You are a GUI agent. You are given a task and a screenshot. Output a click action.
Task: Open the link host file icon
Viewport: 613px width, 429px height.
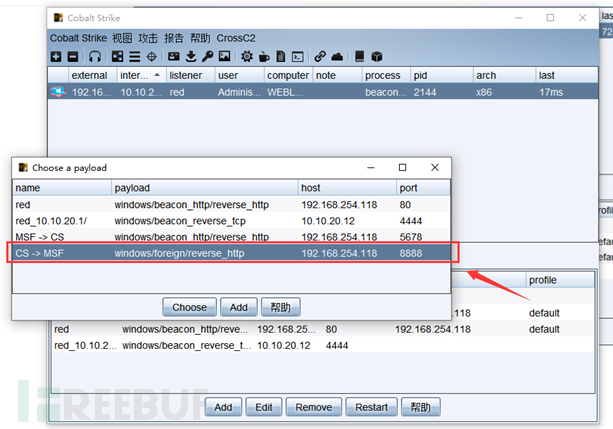point(320,57)
